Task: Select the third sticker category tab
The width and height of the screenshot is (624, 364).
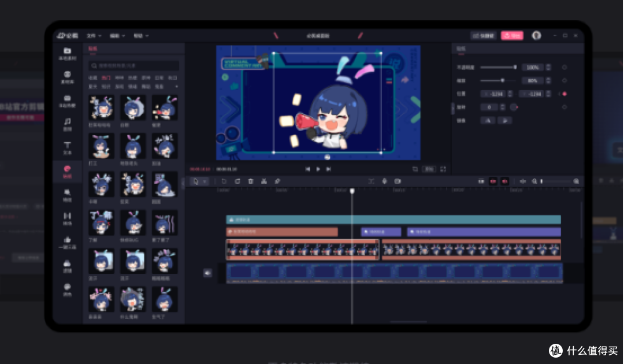Action: tap(120, 77)
